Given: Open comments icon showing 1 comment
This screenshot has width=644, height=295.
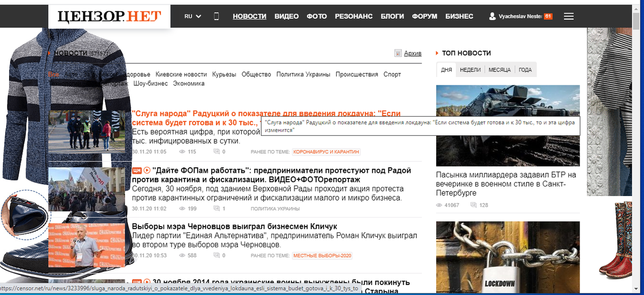Looking at the screenshot, I should 217,209.
